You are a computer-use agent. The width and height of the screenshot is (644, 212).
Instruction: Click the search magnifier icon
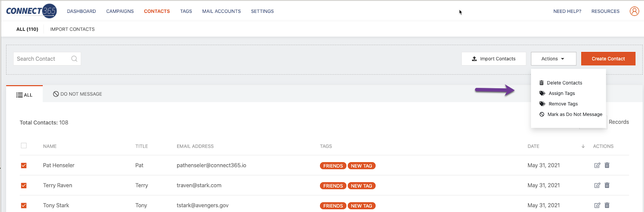tap(74, 59)
